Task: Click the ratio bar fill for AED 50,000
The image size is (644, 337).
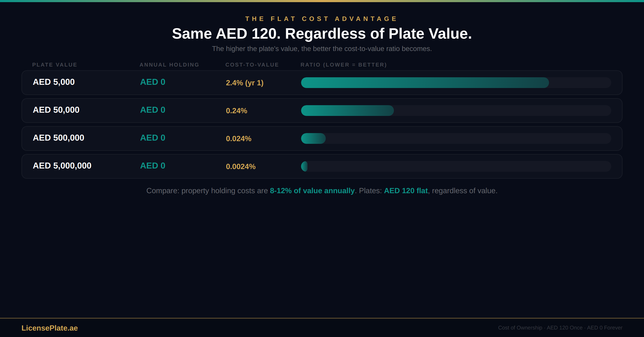Action: click(x=347, y=111)
